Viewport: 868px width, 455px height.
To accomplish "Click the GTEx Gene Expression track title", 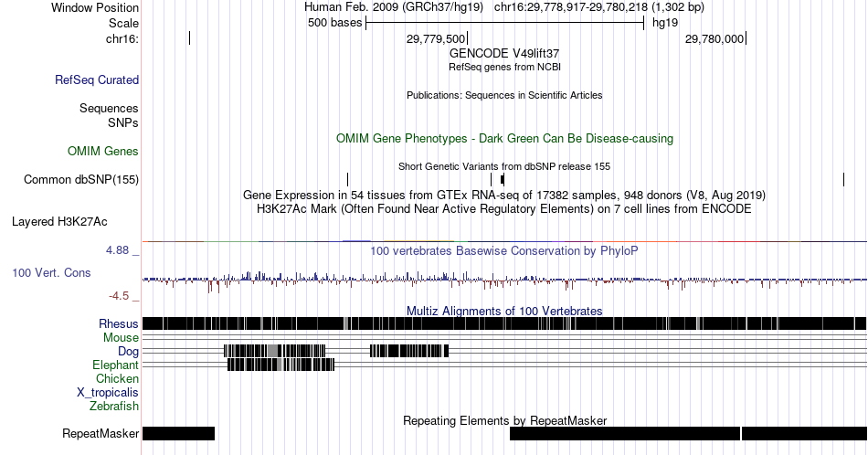I will [504, 196].
